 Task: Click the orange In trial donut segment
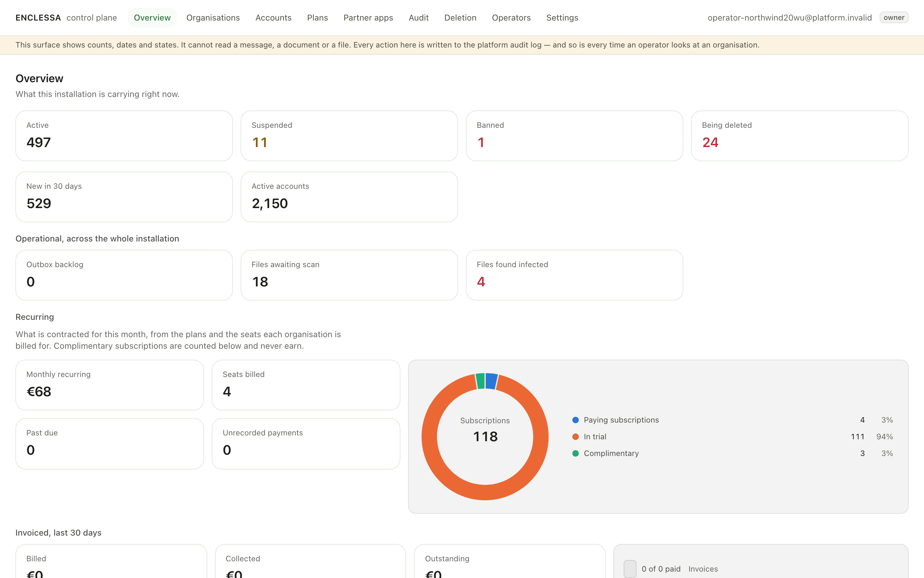pos(485,492)
